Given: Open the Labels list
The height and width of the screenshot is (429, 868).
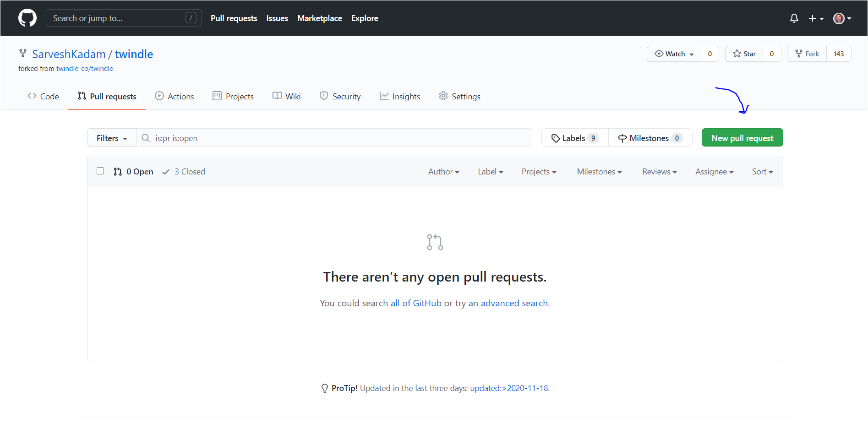Looking at the screenshot, I should tap(575, 138).
